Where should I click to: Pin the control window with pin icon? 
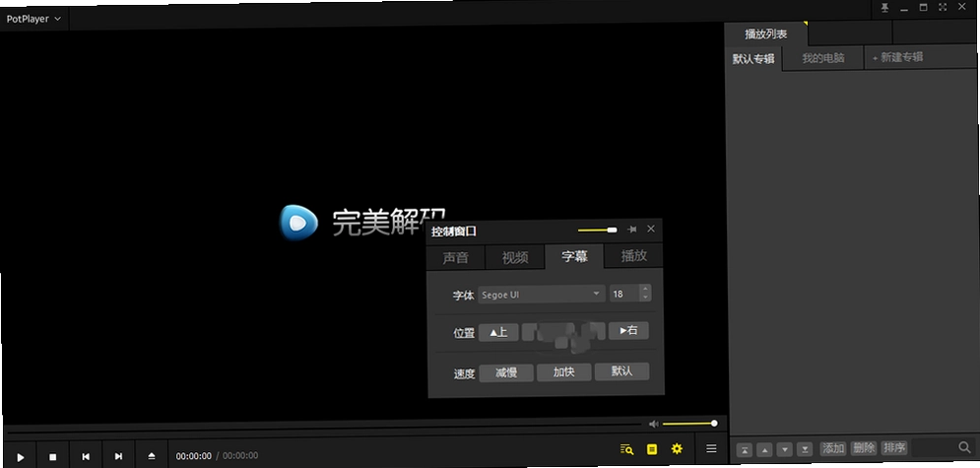[x=632, y=230]
